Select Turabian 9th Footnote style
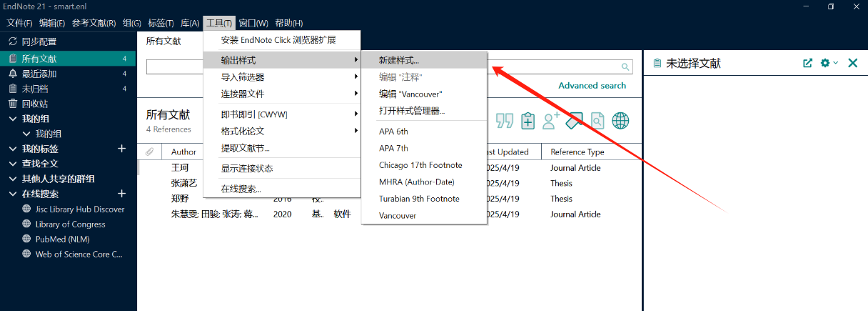The width and height of the screenshot is (868, 311). pos(425,199)
